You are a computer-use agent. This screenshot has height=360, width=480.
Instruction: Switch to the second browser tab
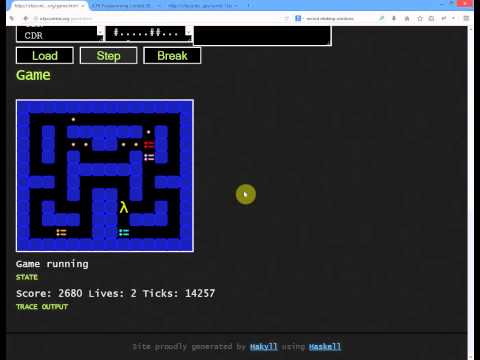point(125,6)
